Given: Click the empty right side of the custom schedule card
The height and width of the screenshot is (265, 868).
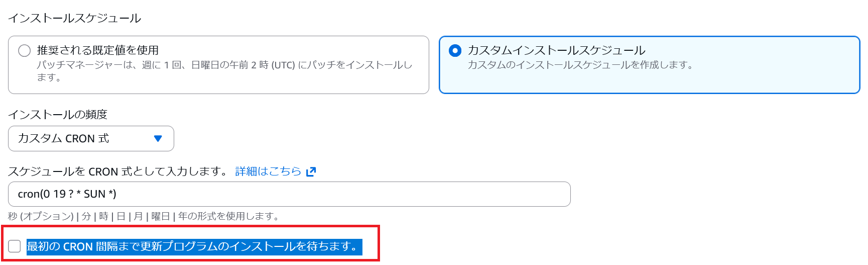Looking at the screenshot, I should [778, 65].
